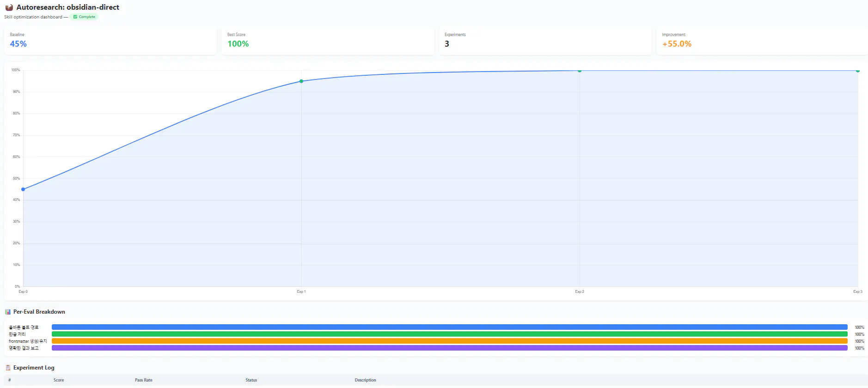Click the green checkmark in Complete badge
This screenshot has width=868, height=388.
75,17
